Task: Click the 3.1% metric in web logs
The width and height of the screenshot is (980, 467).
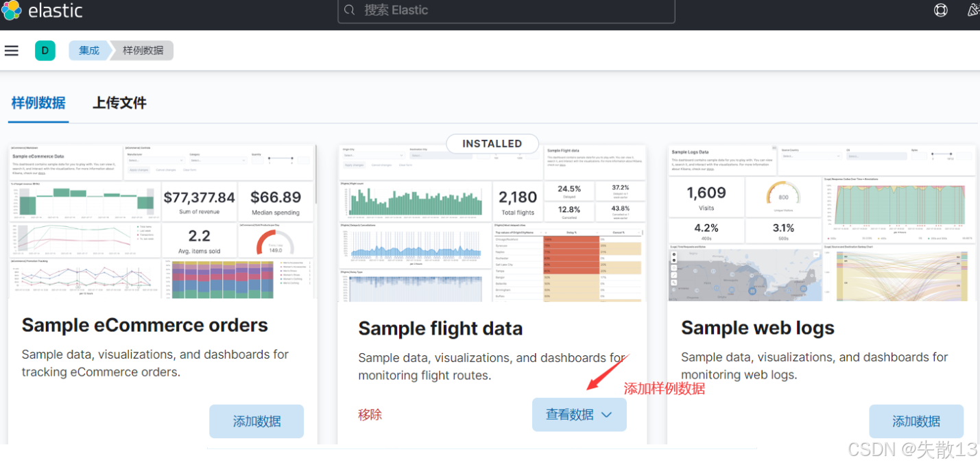Action: click(x=783, y=228)
